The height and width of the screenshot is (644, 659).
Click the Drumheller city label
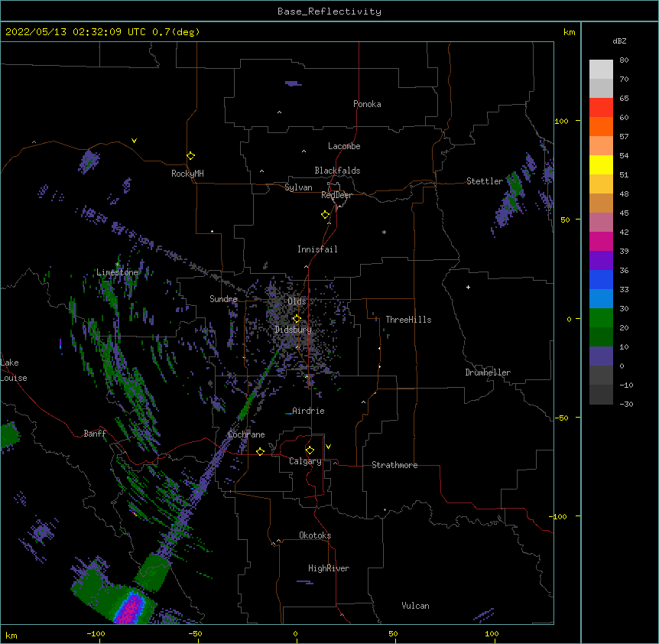coord(488,372)
